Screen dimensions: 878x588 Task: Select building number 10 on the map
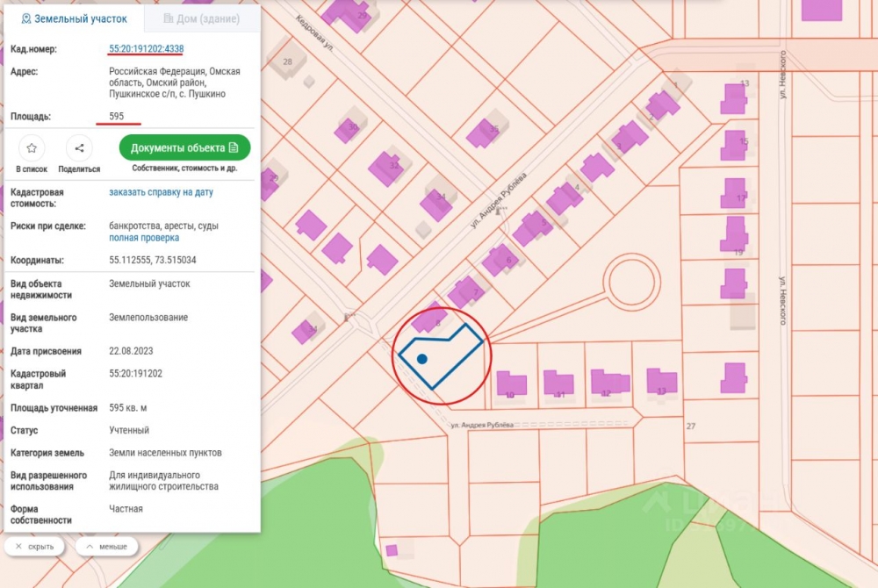tap(511, 384)
